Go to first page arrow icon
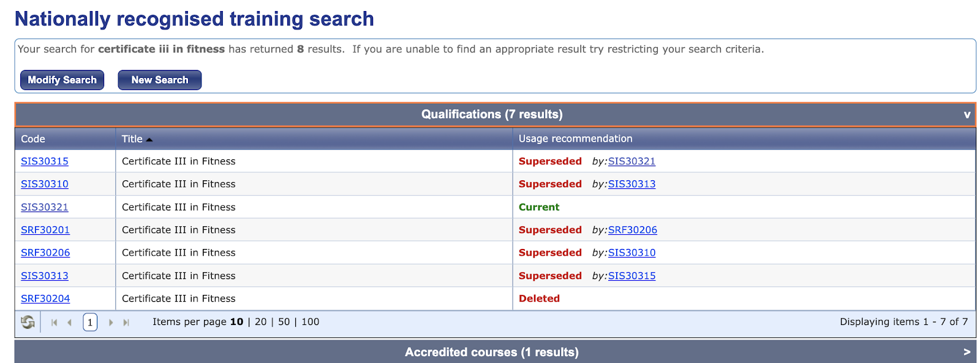The width and height of the screenshot is (980, 363). [x=54, y=323]
